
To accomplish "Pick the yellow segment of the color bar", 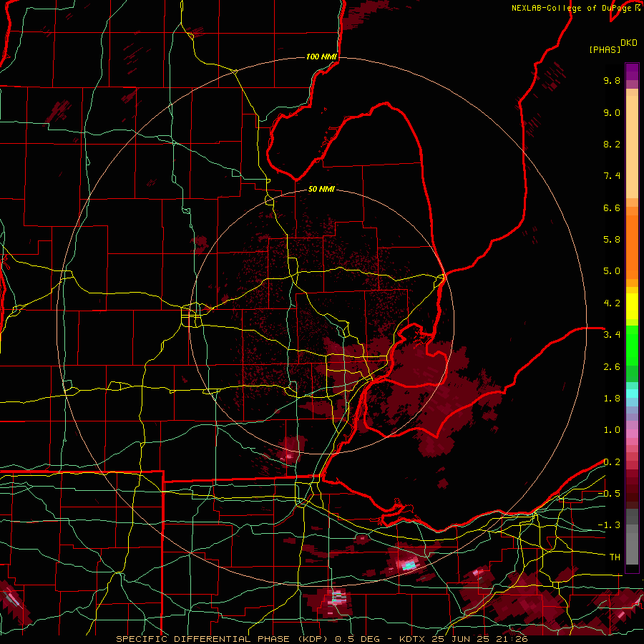I will [632, 306].
